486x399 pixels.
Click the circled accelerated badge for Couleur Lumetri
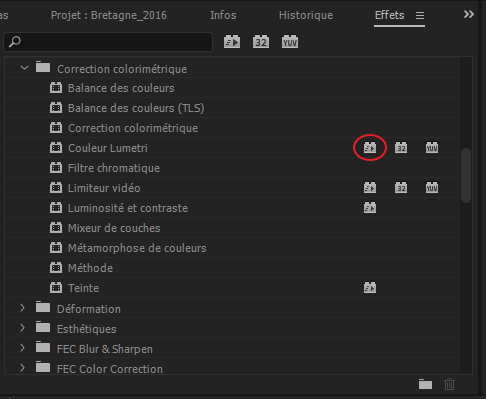pos(370,148)
